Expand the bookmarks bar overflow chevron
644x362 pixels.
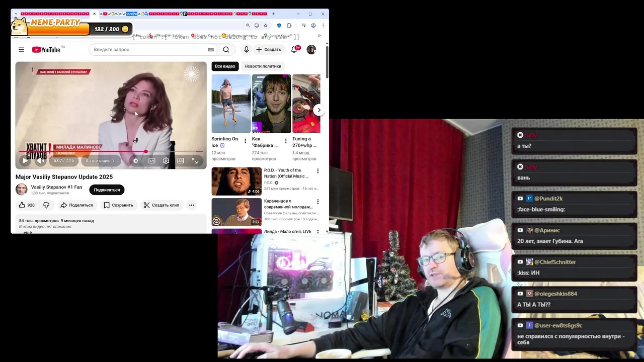319,36
